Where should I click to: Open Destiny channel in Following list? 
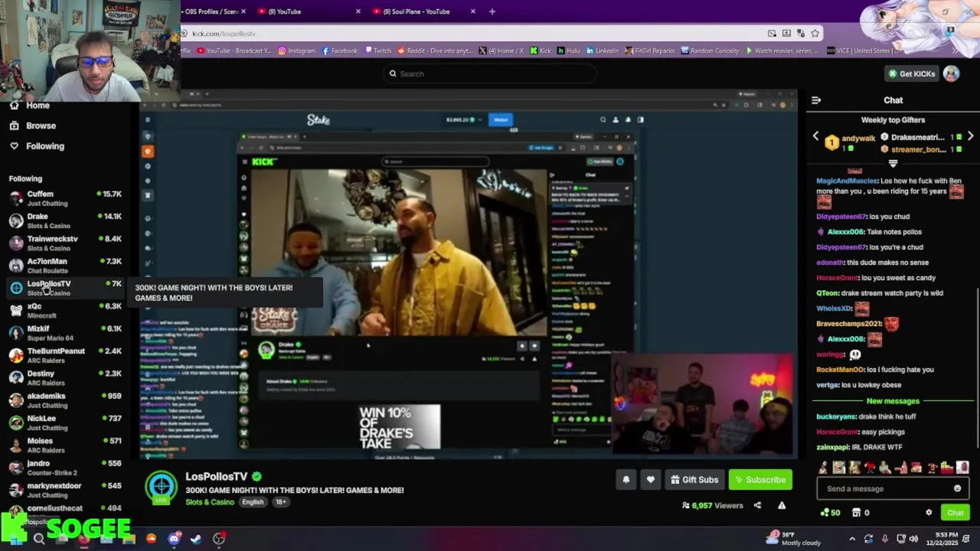click(65, 377)
